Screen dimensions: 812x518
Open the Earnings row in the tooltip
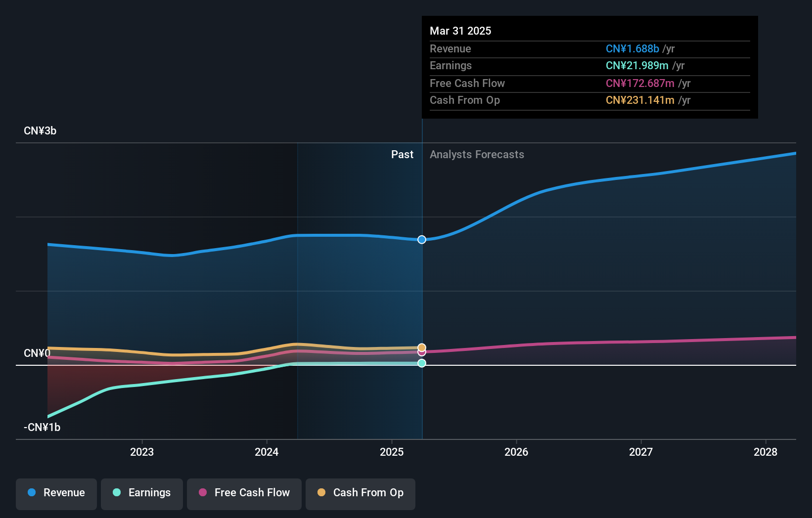click(589, 65)
